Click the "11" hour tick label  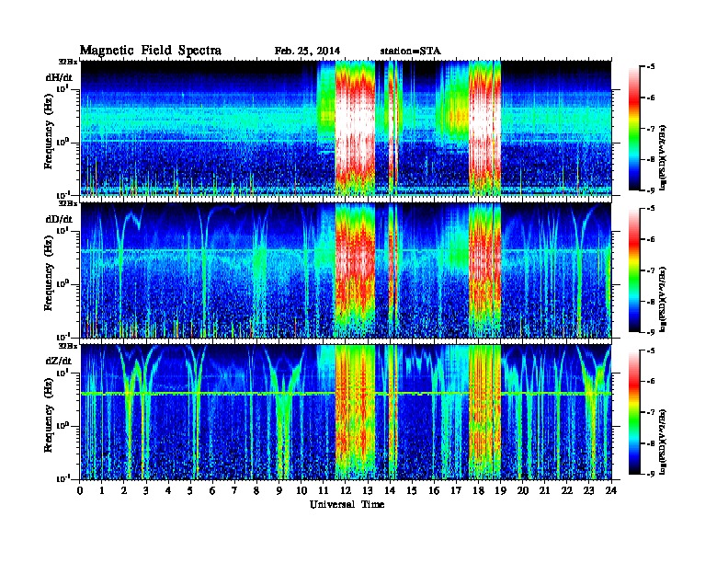click(x=324, y=490)
